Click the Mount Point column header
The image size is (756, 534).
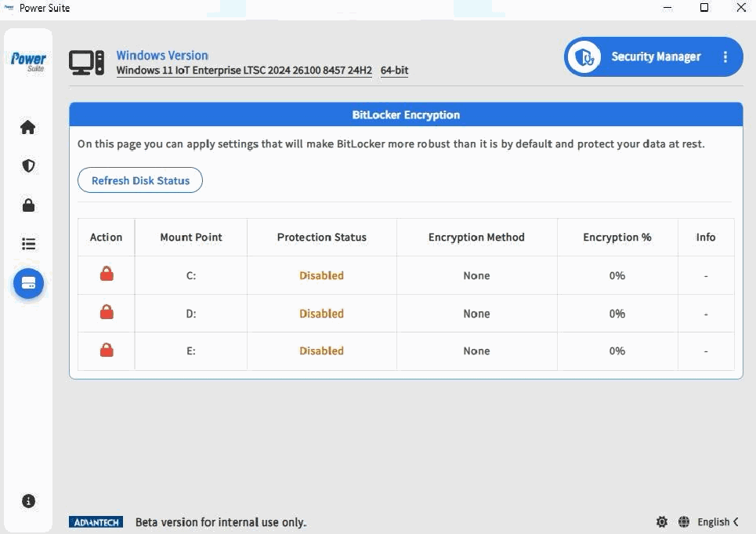[x=191, y=238]
